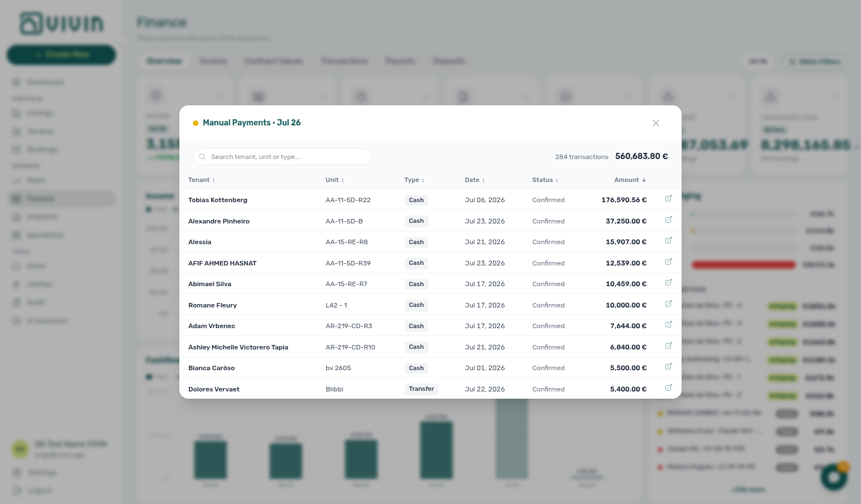Open Dolores Vervaet payment external link icon

[x=668, y=388]
